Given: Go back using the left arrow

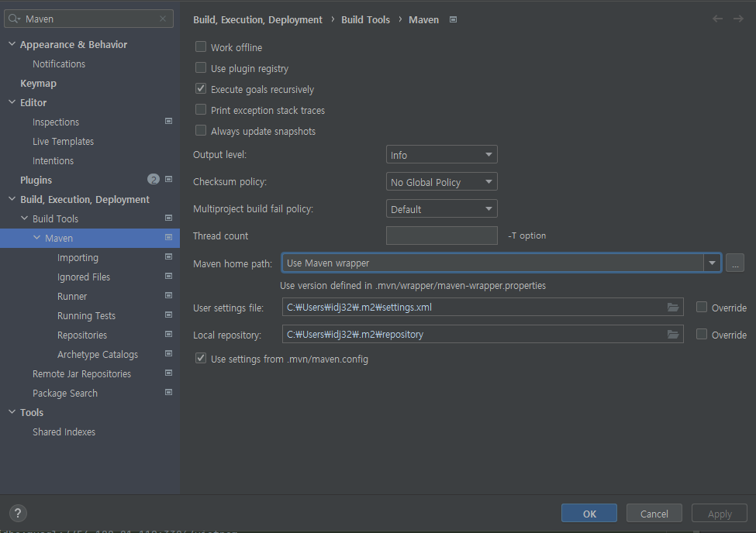Looking at the screenshot, I should [x=717, y=19].
